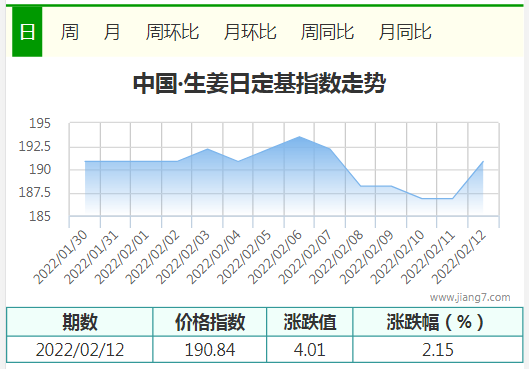Image resolution: width=529 pixels, height=369 pixels.
Task: Click x-axis label 2022/02/01
Action: coord(122,257)
